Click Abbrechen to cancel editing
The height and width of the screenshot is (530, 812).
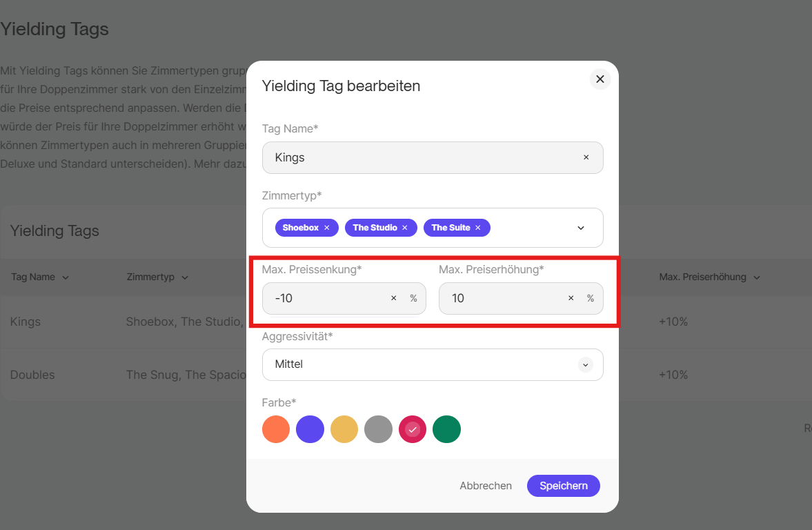click(486, 486)
